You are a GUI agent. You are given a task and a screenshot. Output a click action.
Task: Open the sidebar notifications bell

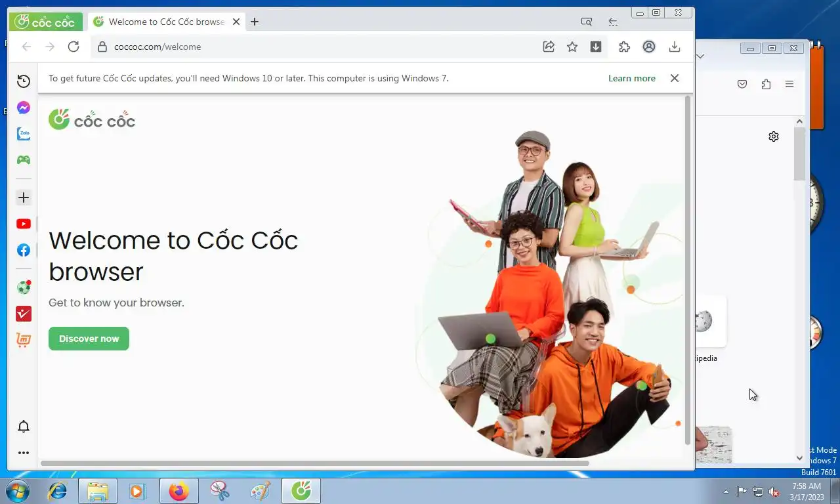[x=24, y=427]
